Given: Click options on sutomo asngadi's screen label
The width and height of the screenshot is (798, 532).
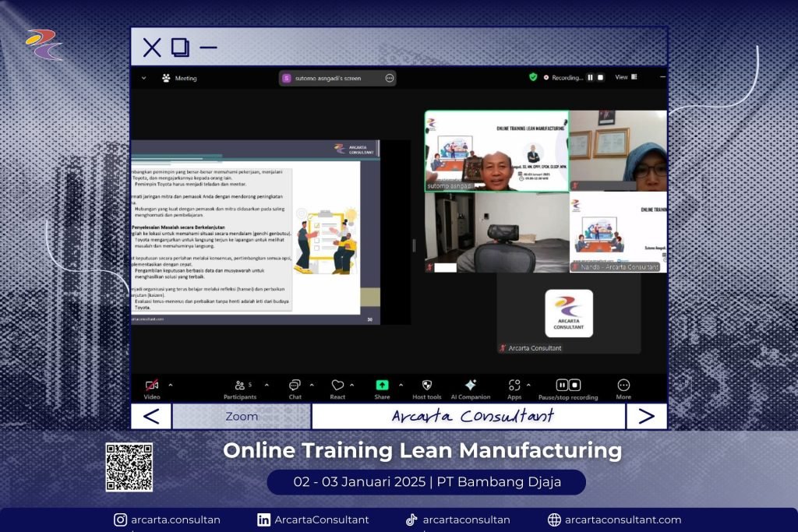Looking at the screenshot, I should point(389,78).
